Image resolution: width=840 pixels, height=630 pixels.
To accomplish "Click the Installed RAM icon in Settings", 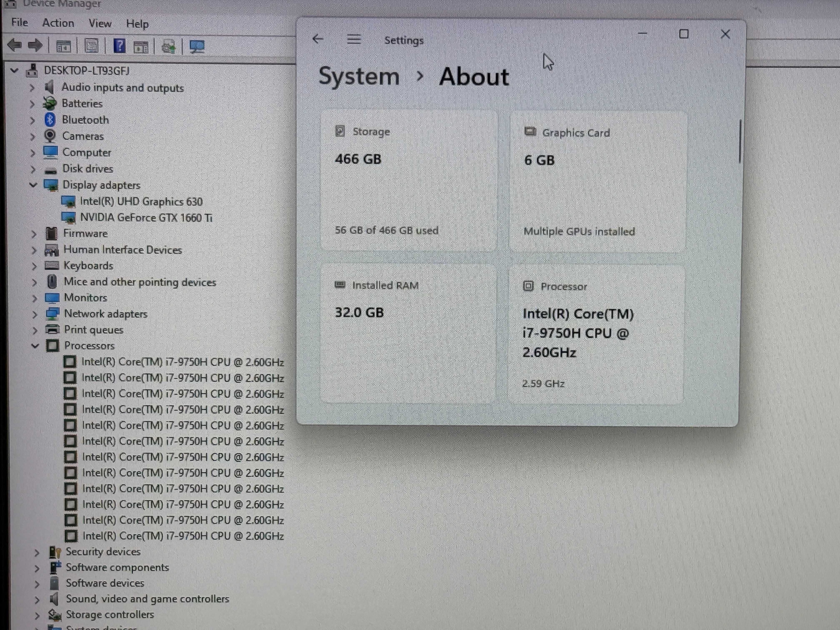I will (x=340, y=285).
